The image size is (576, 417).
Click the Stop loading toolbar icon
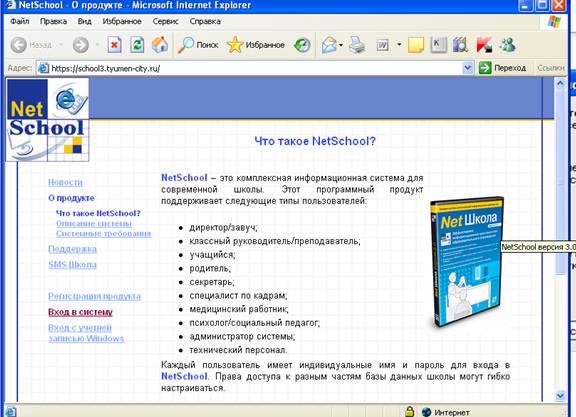point(115,45)
